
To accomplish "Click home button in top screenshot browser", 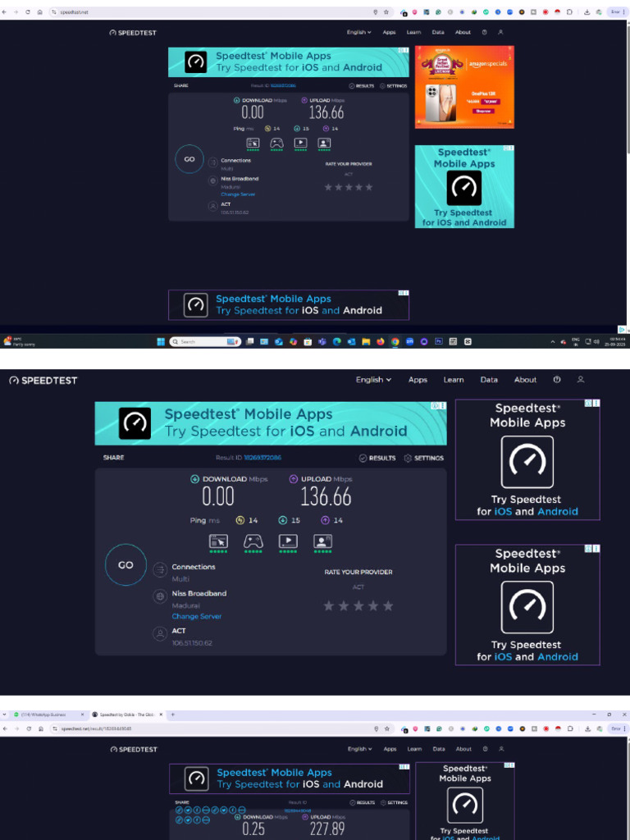I will tap(39, 11).
